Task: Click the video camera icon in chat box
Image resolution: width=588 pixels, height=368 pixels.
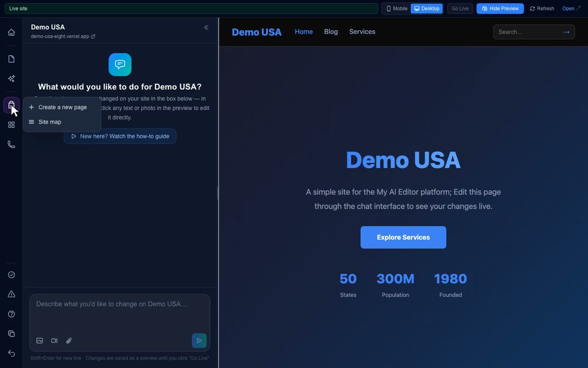Action: 54,341
